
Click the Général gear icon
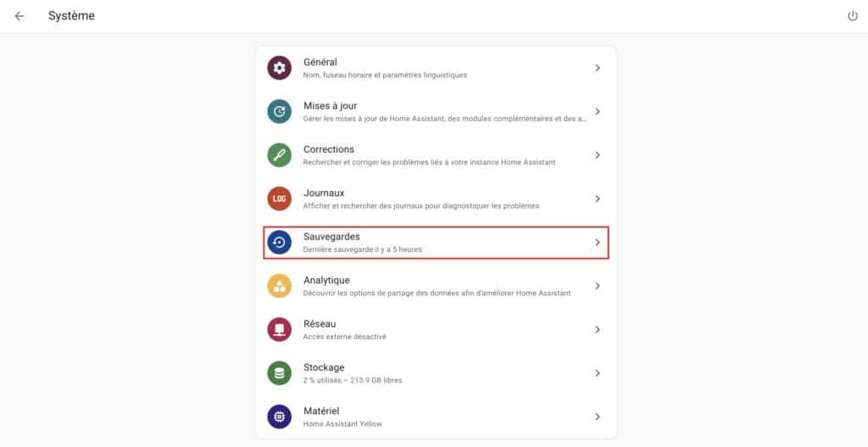pyautogui.click(x=280, y=68)
